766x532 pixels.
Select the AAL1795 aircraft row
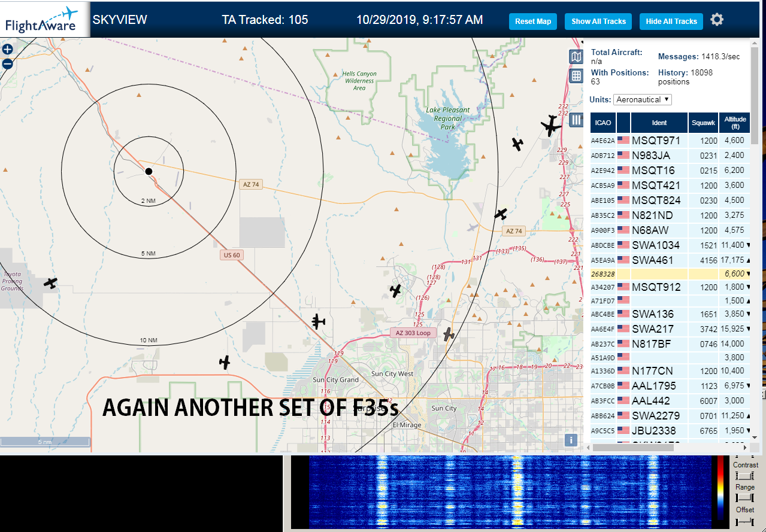pos(670,385)
